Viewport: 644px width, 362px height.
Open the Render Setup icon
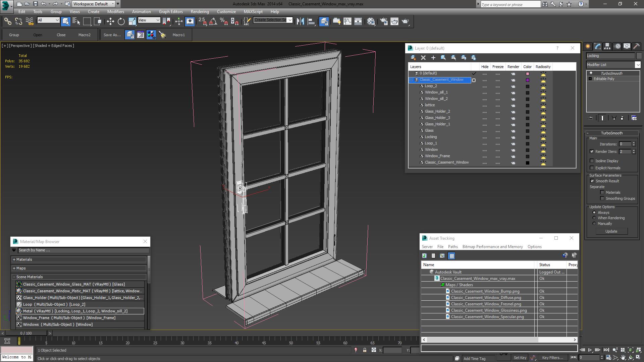tap(384, 21)
